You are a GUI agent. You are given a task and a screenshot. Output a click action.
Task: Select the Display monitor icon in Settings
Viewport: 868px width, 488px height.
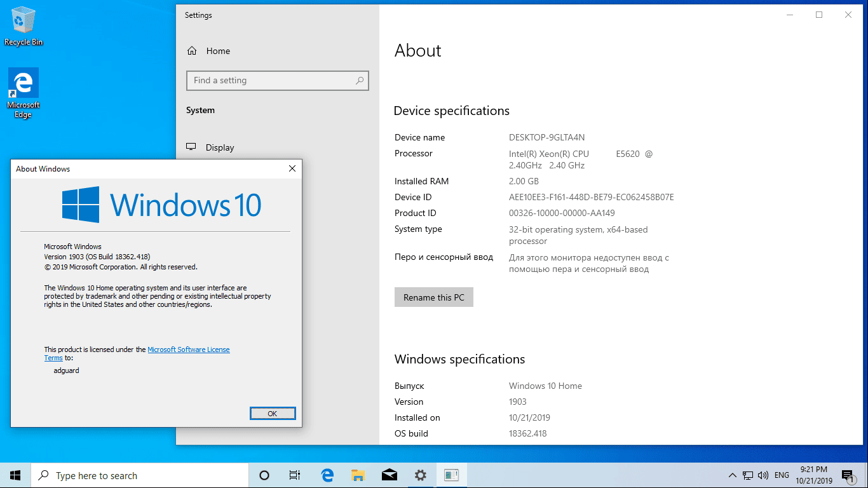click(x=191, y=147)
